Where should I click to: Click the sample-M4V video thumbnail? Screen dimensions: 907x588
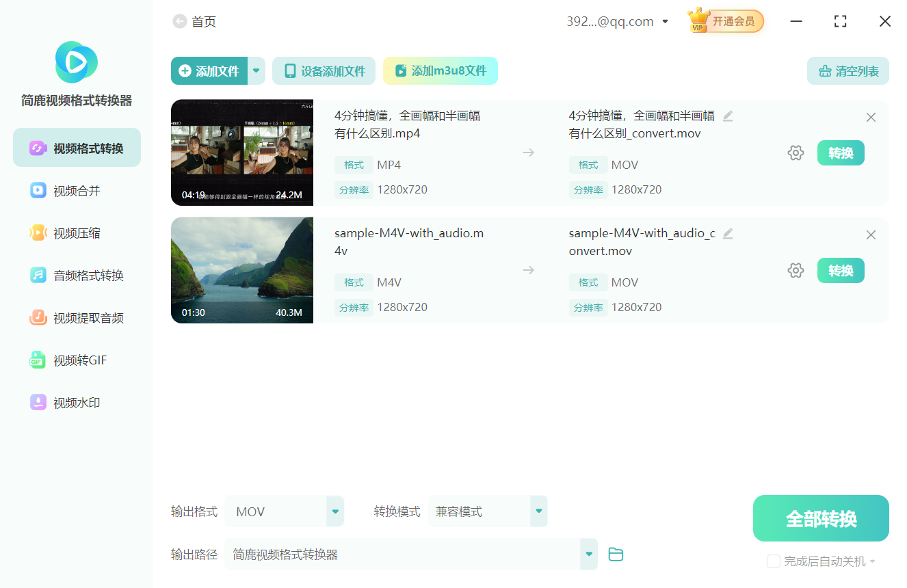click(241, 270)
